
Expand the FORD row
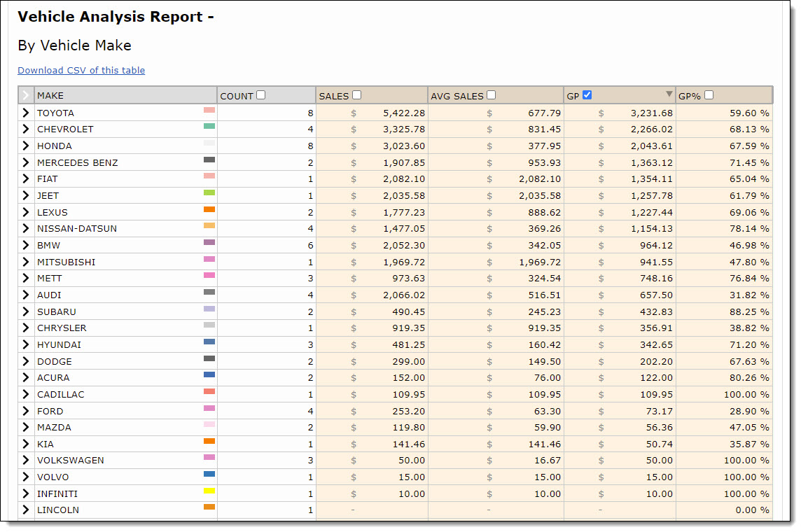pyautogui.click(x=25, y=411)
